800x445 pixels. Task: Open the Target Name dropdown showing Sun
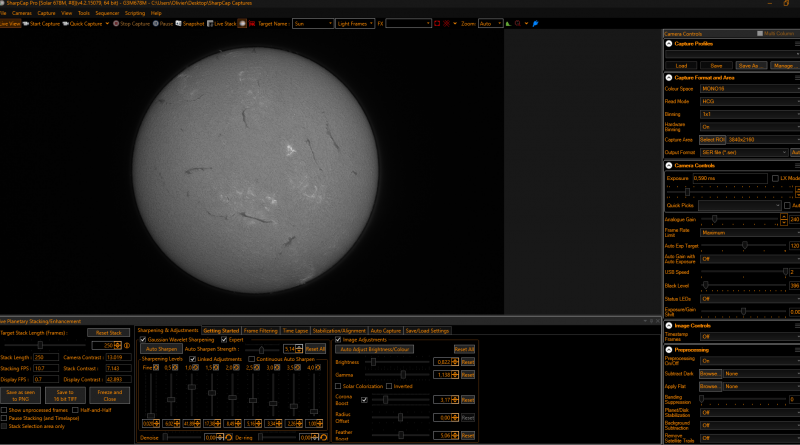click(313, 23)
